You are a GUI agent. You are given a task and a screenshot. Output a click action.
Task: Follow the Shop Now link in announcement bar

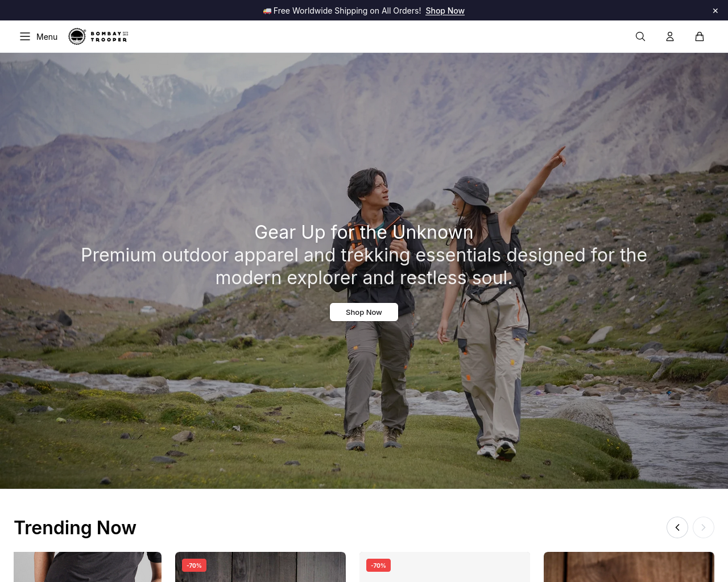click(445, 11)
